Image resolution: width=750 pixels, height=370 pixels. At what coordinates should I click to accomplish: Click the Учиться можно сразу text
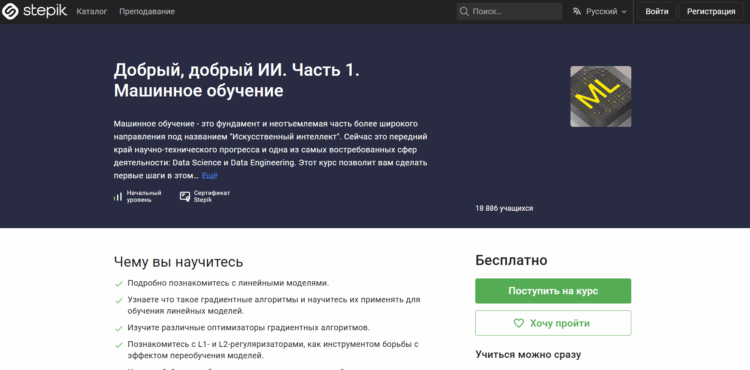click(x=528, y=354)
